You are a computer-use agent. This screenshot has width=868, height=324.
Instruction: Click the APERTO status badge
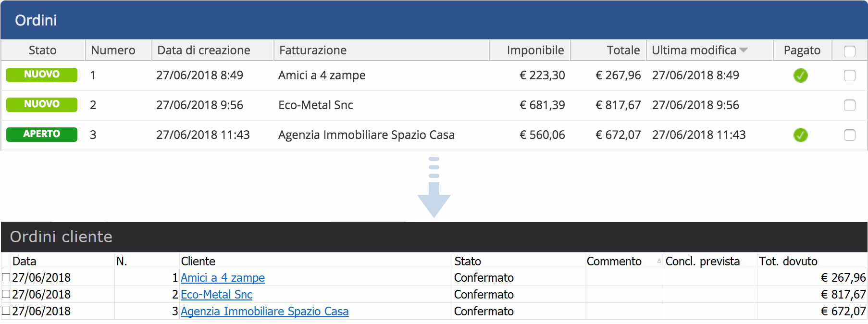(x=42, y=134)
